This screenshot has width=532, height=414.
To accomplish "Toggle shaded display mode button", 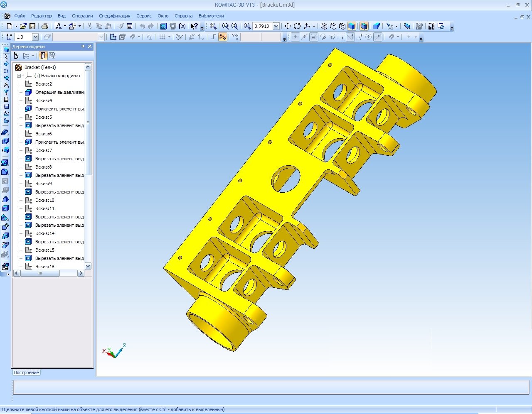I will pos(352,26).
